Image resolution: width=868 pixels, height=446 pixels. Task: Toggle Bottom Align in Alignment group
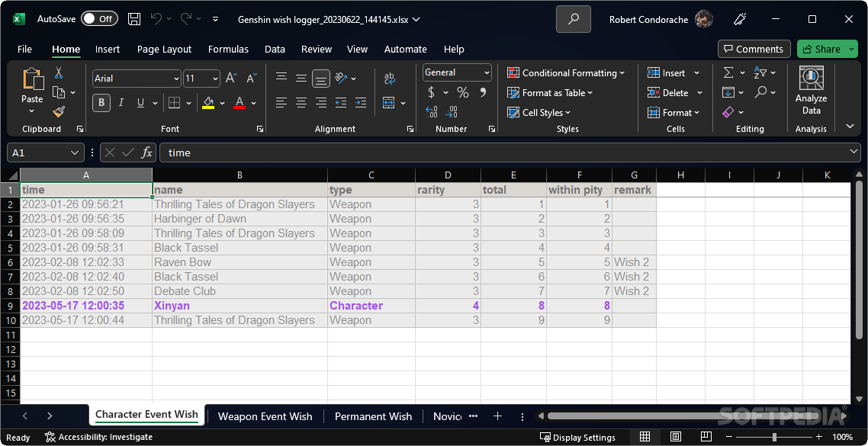(x=321, y=78)
